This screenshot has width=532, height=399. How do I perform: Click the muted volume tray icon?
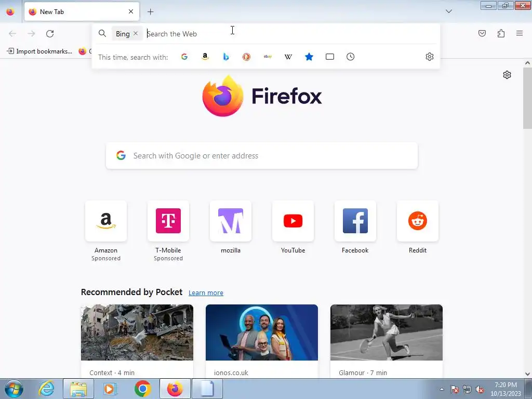[x=480, y=390]
